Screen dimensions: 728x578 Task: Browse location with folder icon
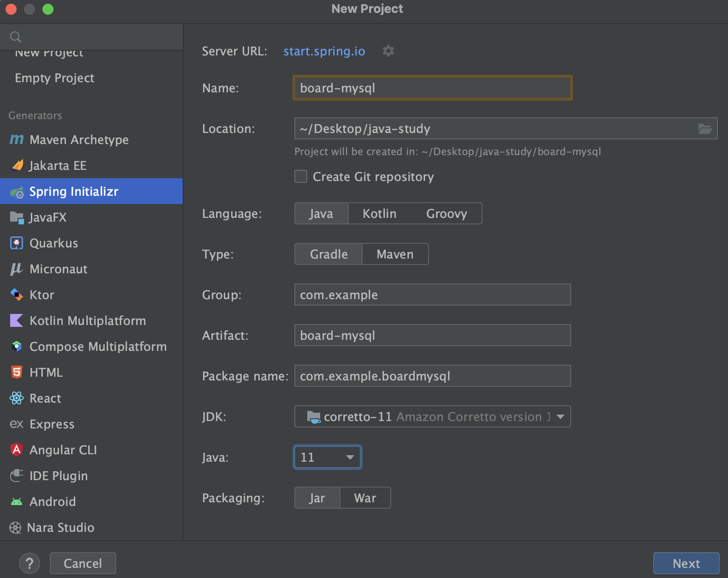tap(704, 129)
